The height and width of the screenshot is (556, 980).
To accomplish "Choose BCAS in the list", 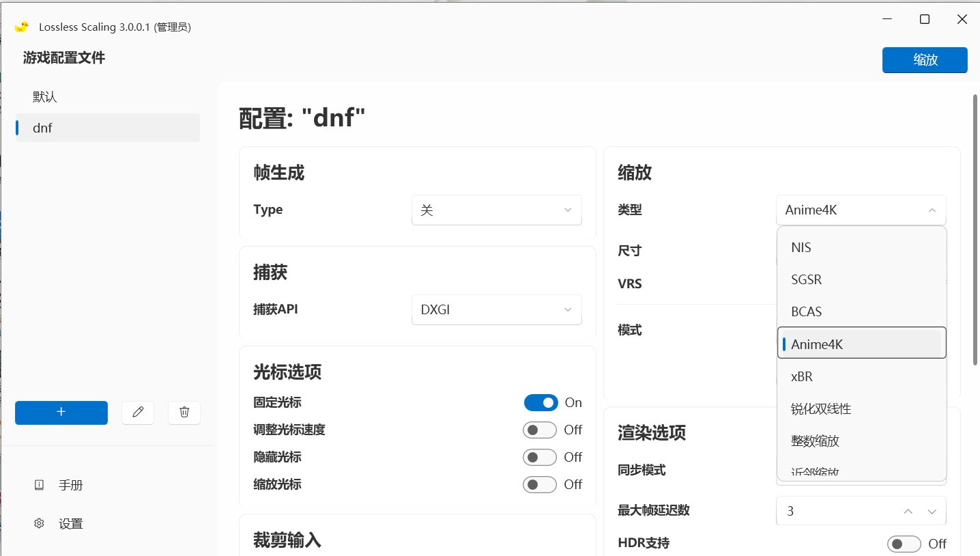I will pyautogui.click(x=862, y=311).
